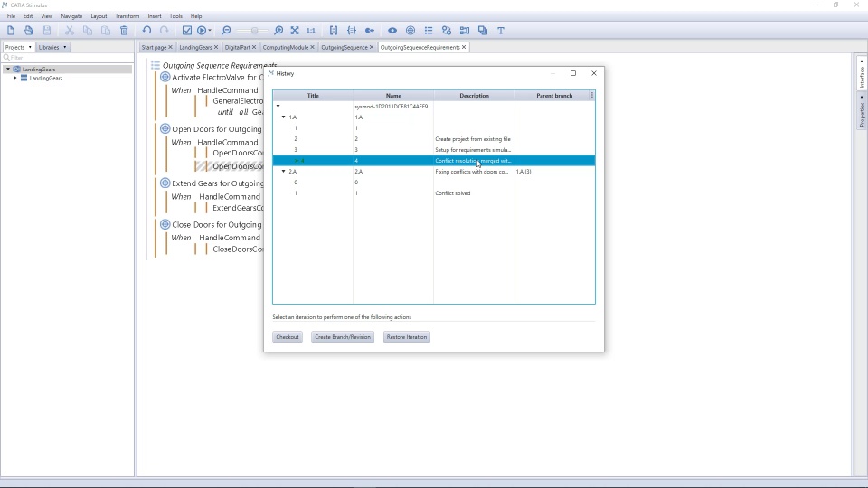Click the checkmark Validate toolbar icon

click(x=187, y=31)
